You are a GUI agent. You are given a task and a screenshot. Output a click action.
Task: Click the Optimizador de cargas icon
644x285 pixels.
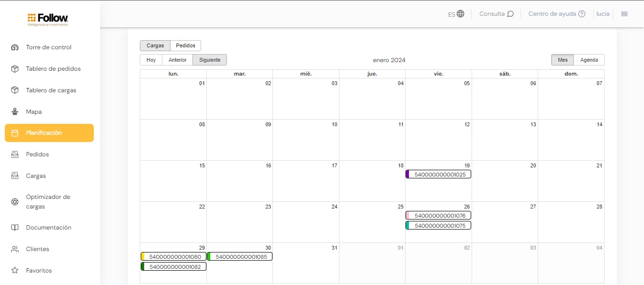click(15, 202)
